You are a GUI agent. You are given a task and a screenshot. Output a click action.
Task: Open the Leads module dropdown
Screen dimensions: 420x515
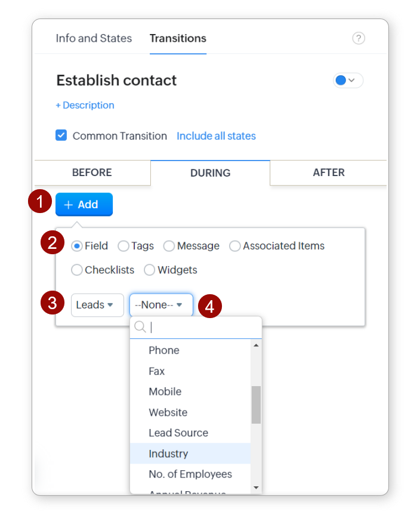(97, 305)
